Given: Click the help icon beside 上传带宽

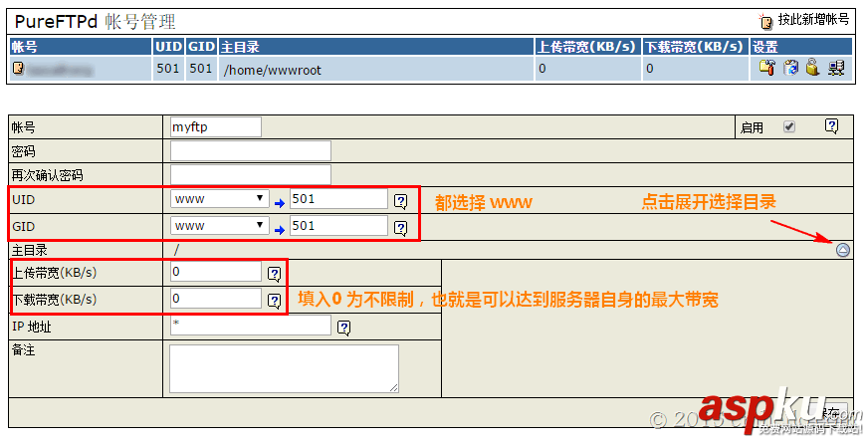Looking at the screenshot, I should point(275,274).
